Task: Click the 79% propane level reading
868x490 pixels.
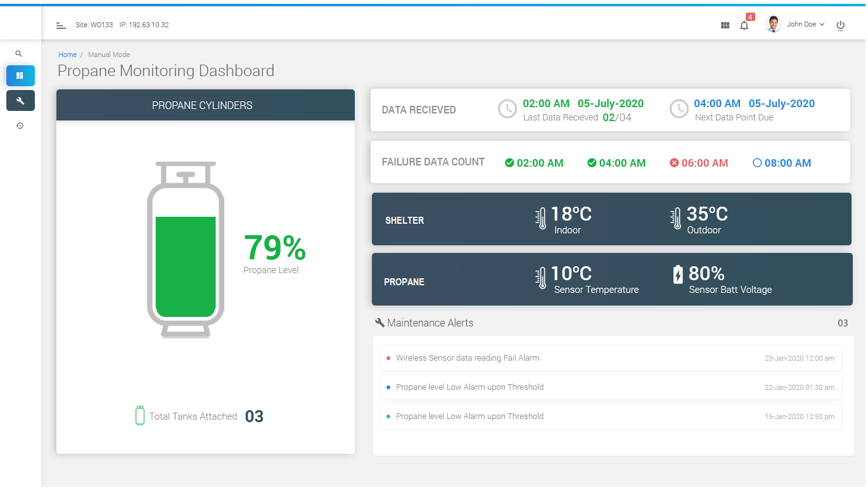Action: tap(274, 248)
